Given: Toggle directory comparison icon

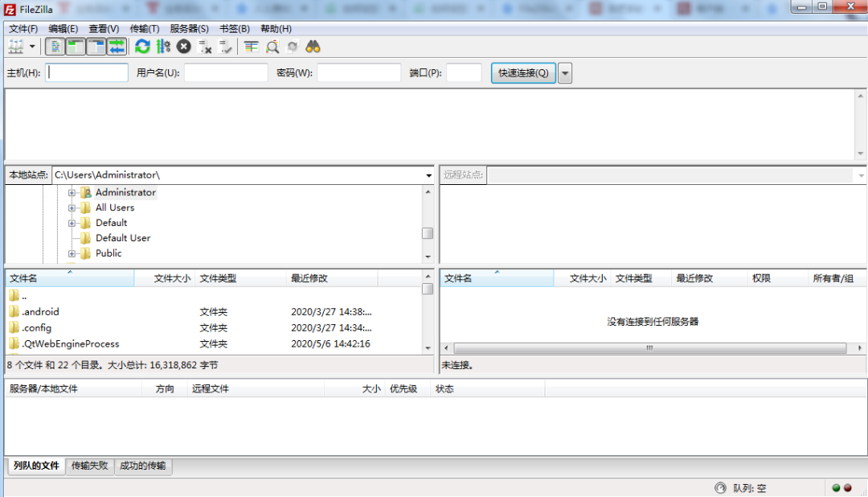Looking at the screenshot, I should pos(272,47).
